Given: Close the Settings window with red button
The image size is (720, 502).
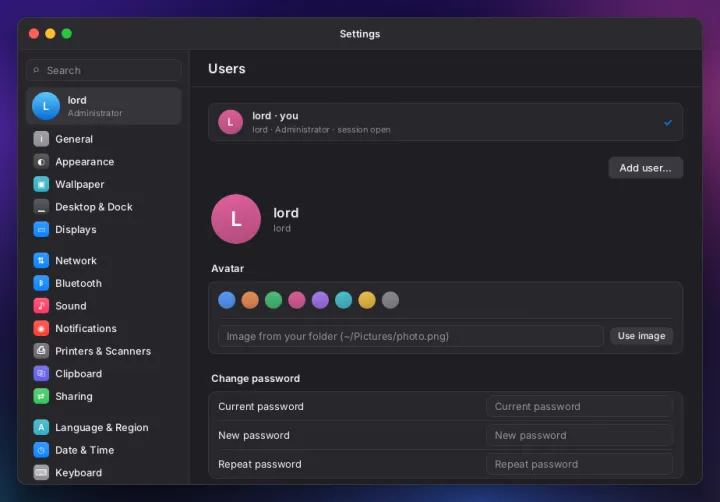Looking at the screenshot, I should 34,34.
